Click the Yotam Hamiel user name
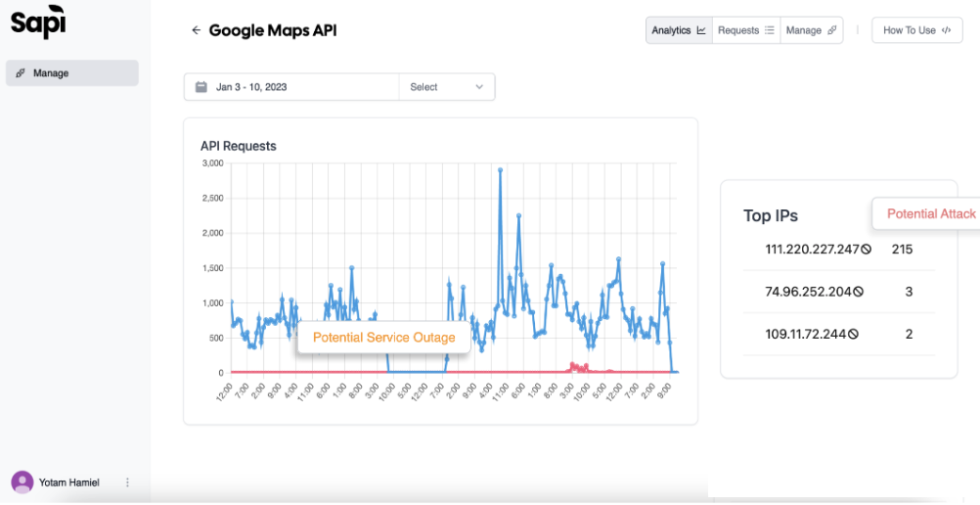 point(68,482)
